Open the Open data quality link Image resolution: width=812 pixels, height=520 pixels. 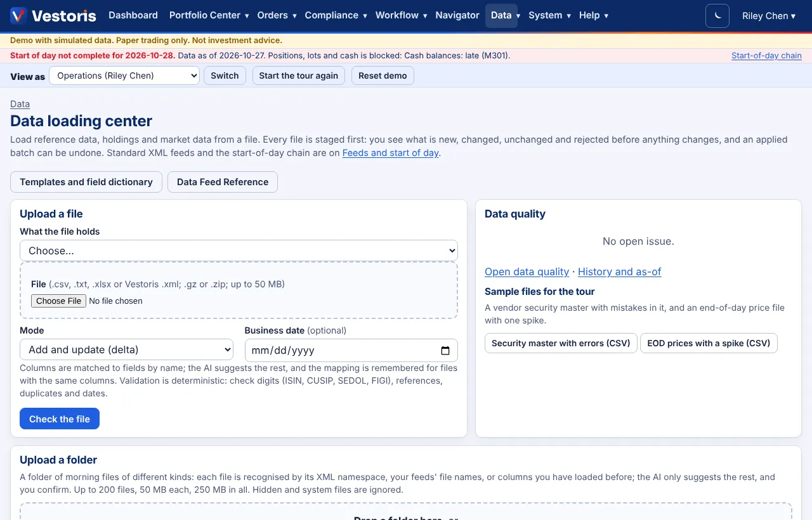tap(527, 271)
